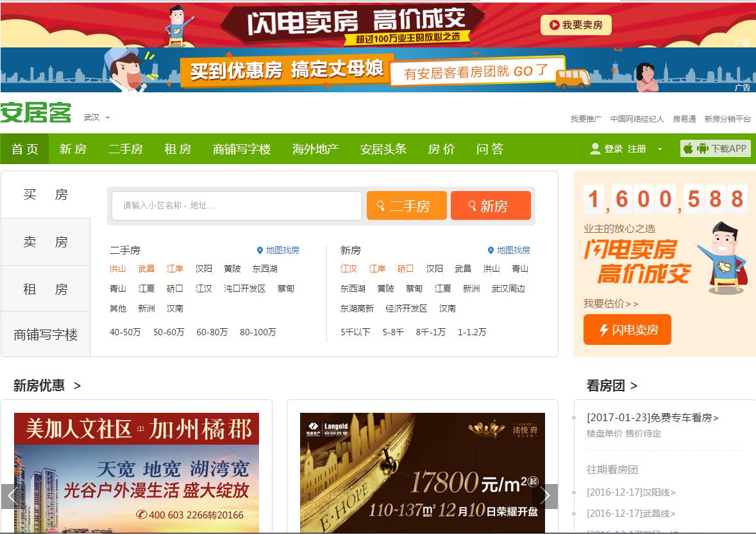Open the 新房优惠 > section heading

coord(47,385)
